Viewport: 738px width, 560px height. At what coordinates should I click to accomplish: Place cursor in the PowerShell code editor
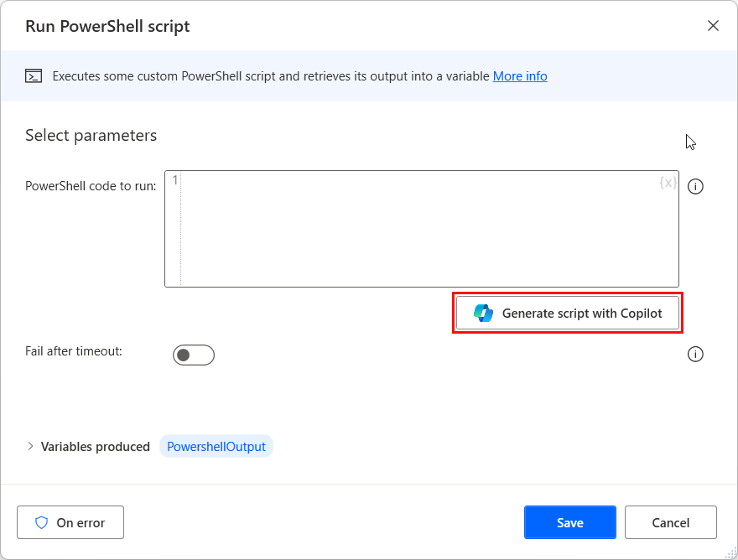tap(419, 226)
